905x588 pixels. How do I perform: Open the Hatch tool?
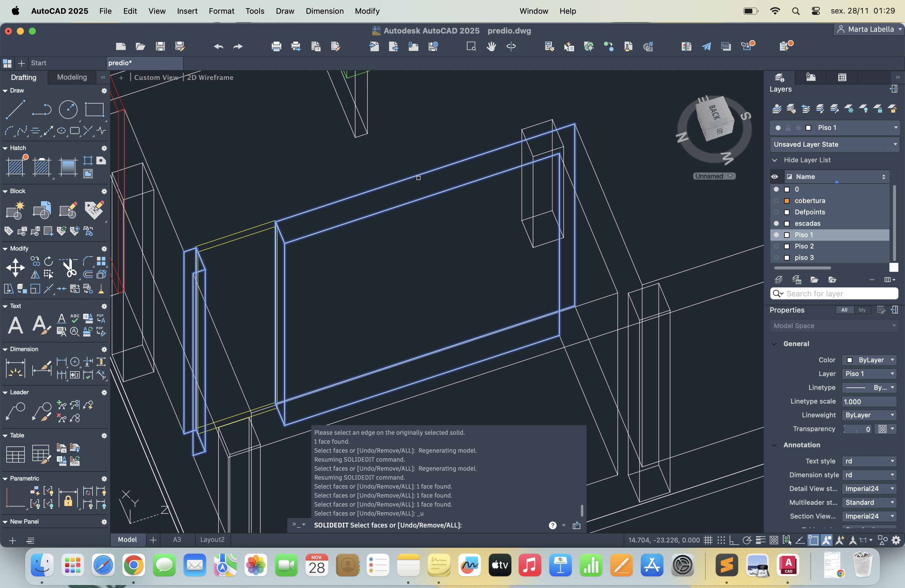coord(16,166)
